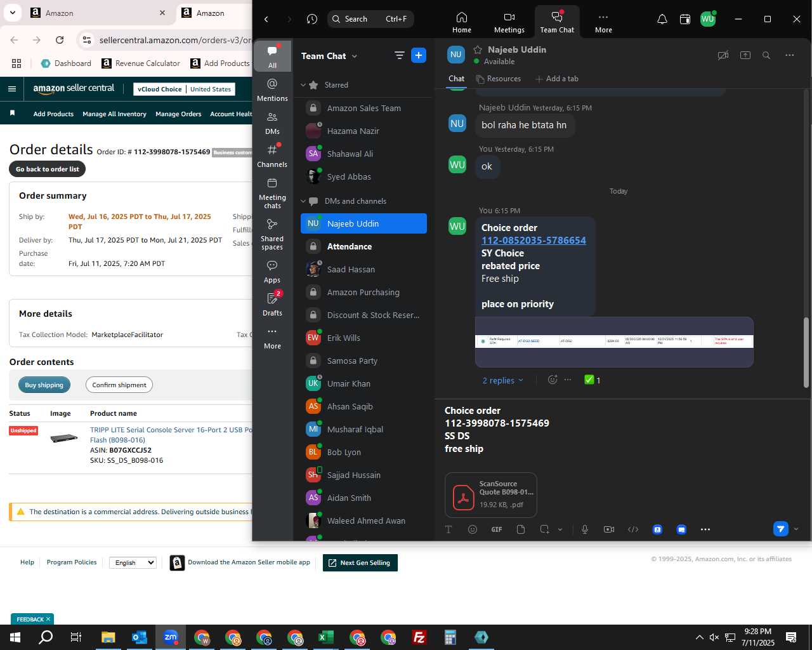Open Channels in the Zoom sidebar
Image resolution: width=812 pixels, height=650 pixels.
272,156
